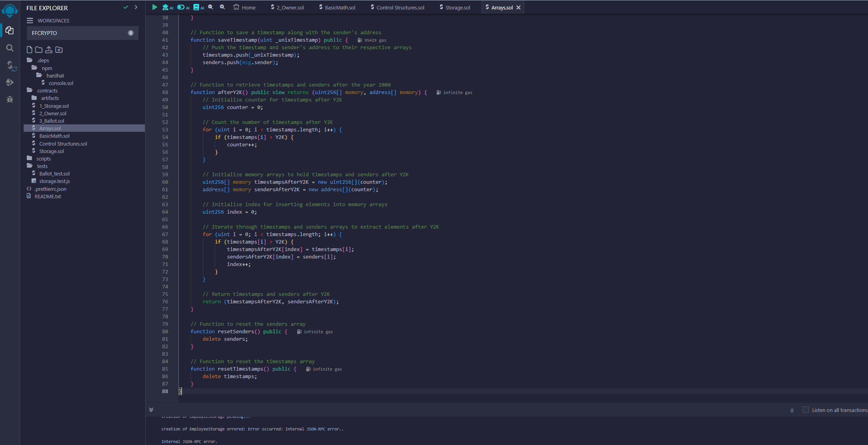Click the green checkmark beside File Explorer
868x445 pixels.
pos(126,7)
